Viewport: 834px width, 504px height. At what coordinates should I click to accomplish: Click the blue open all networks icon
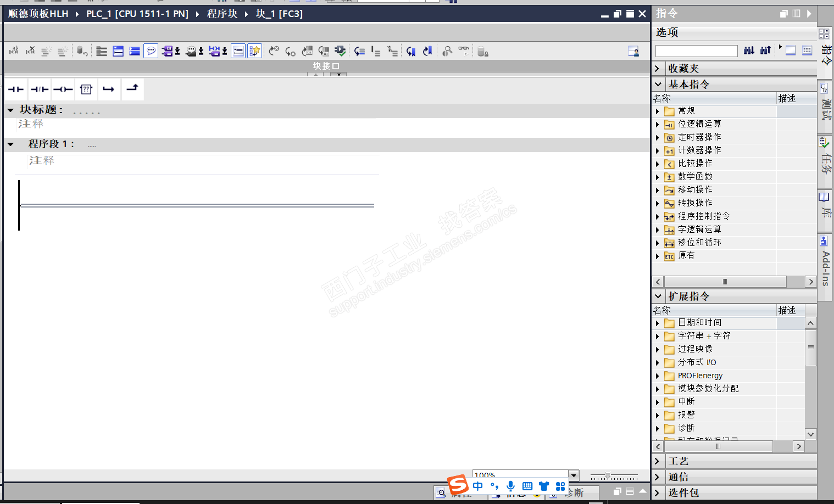pyautogui.click(x=118, y=51)
